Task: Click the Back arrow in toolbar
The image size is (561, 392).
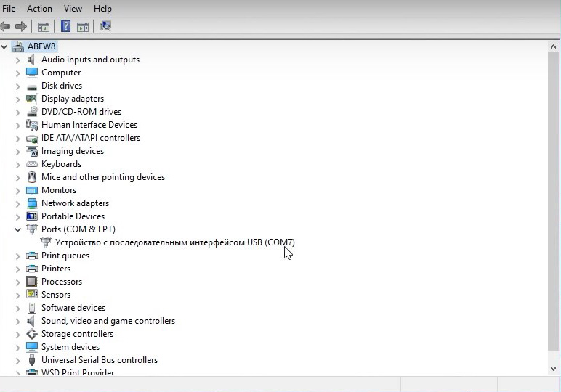Action: tap(6, 27)
